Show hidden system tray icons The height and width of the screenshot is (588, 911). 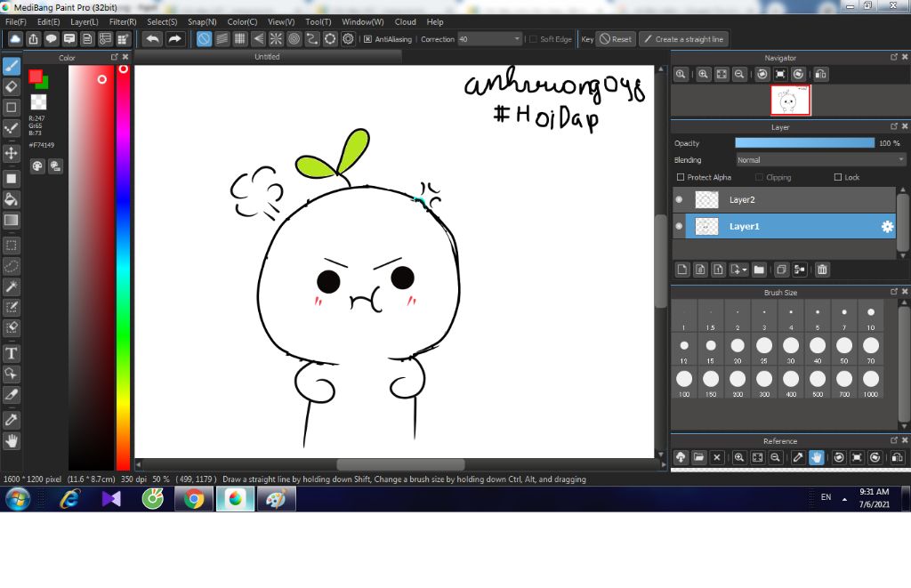844,499
